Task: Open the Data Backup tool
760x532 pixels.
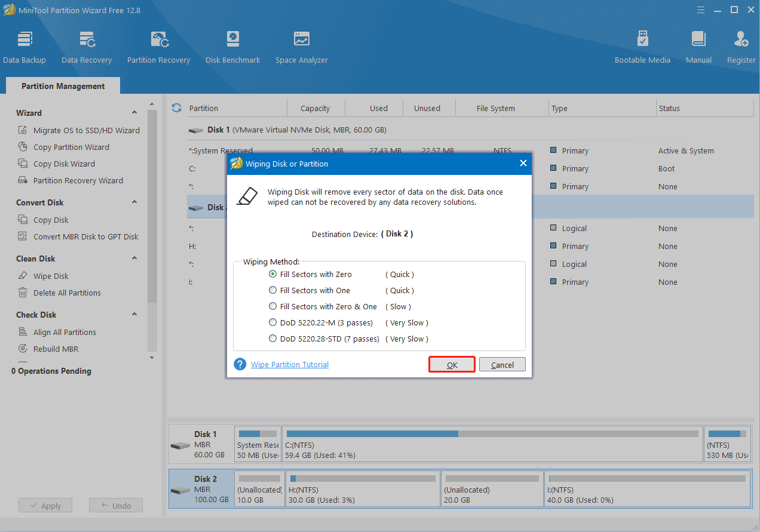Action: coord(24,48)
